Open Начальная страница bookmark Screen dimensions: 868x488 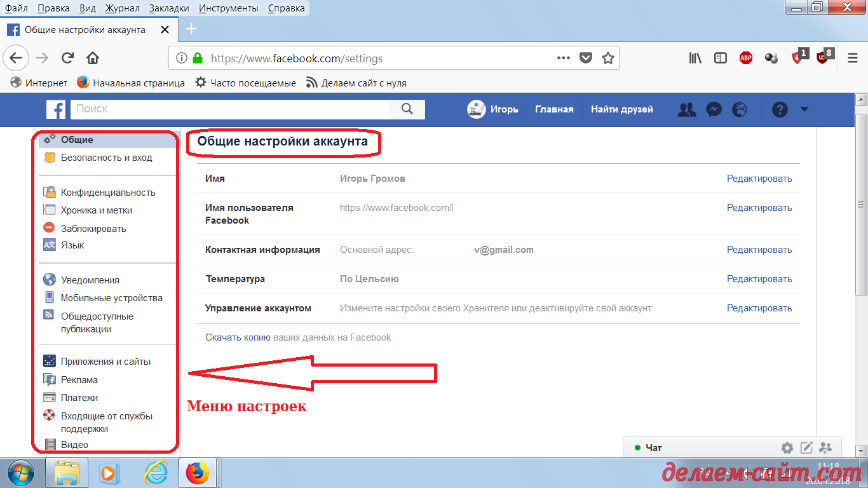tap(131, 83)
